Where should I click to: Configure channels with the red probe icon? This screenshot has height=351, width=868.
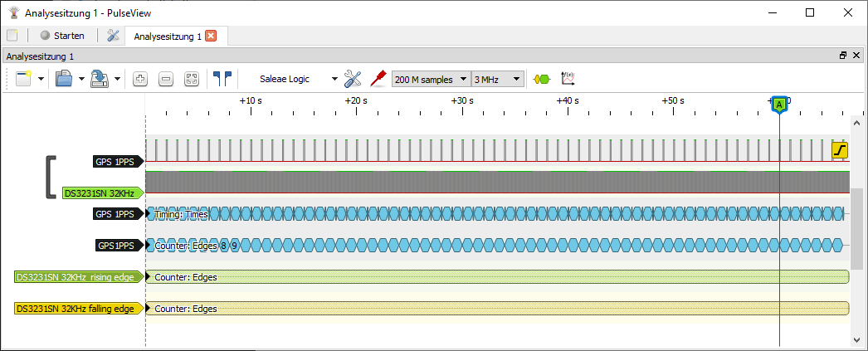click(378, 79)
